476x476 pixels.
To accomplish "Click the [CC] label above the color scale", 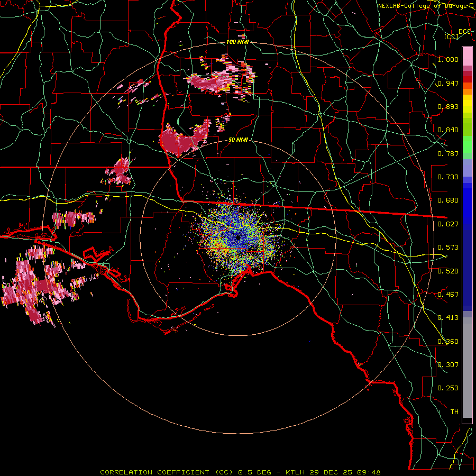I will click(x=452, y=36).
